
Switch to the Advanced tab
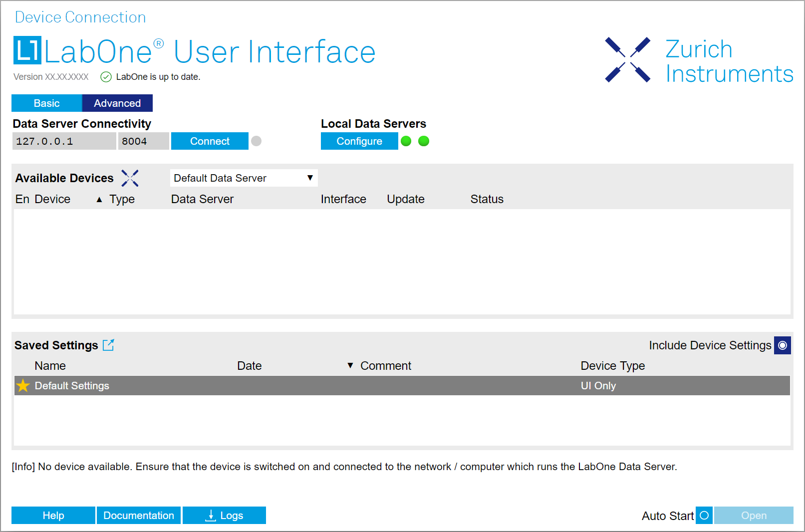coord(117,103)
